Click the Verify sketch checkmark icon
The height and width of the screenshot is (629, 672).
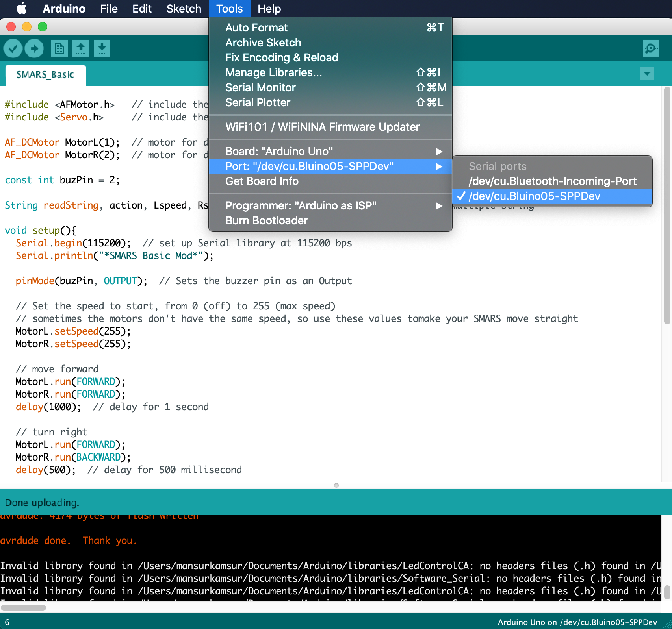[x=13, y=48]
